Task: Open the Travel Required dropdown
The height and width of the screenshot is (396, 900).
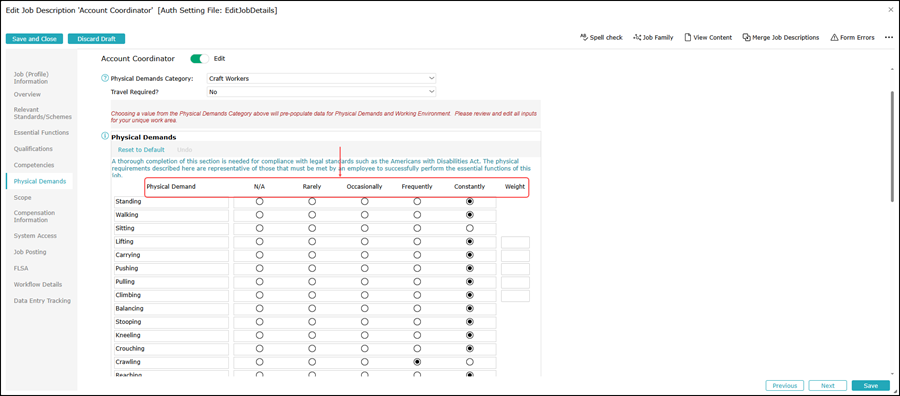Action: tap(321, 92)
